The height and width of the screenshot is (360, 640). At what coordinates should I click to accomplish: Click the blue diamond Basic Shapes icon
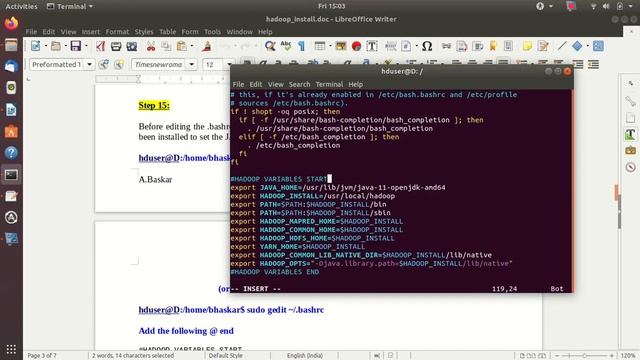coord(577,46)
